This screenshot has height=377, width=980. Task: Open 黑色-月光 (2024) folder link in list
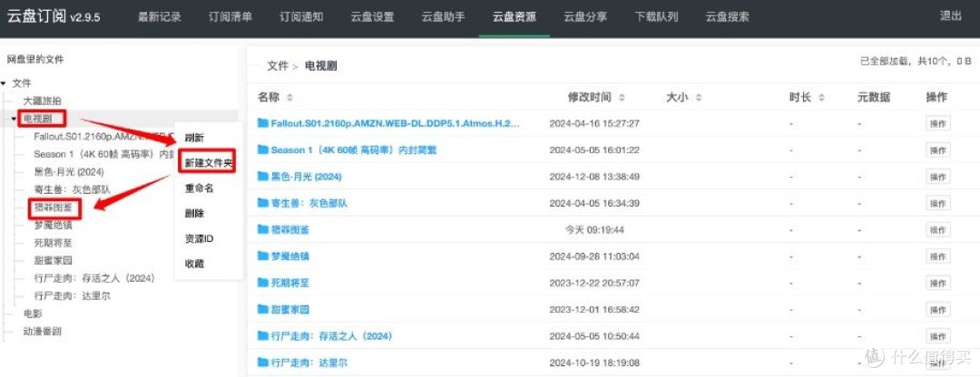point(307,177)
